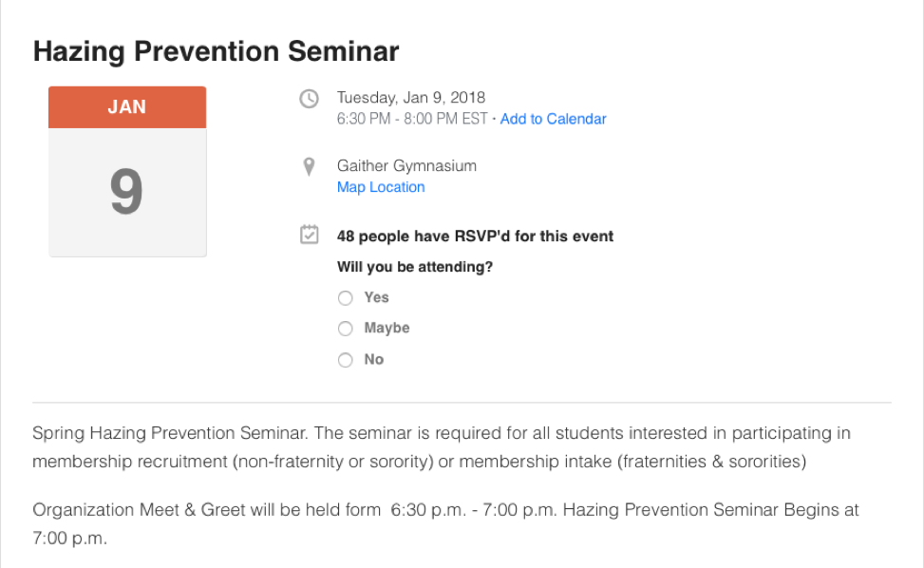
Task: Click the 48 people have RSVP'd text
Action: (x=475, y=237)
